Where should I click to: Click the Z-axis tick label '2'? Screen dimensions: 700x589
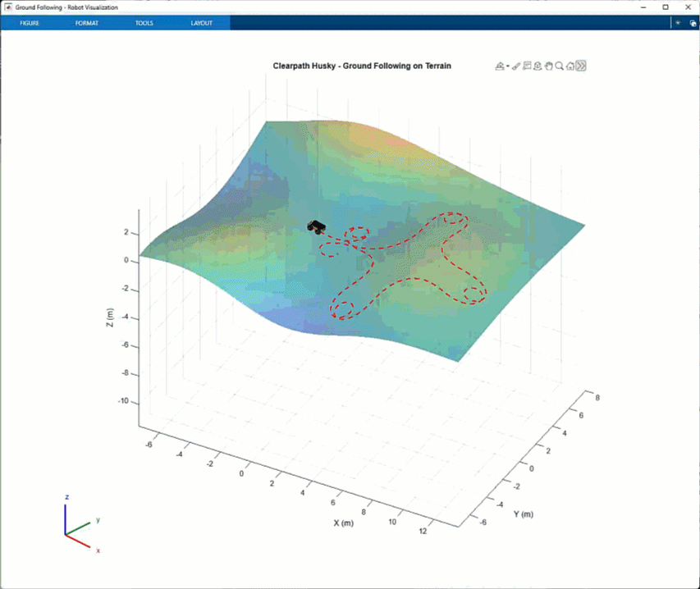tap(126, 232)
